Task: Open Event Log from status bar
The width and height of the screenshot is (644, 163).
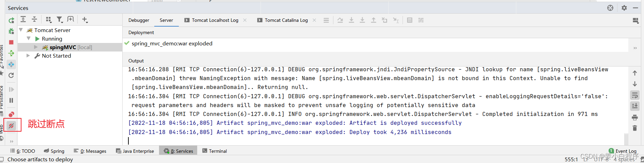Action: coord(623,151)
